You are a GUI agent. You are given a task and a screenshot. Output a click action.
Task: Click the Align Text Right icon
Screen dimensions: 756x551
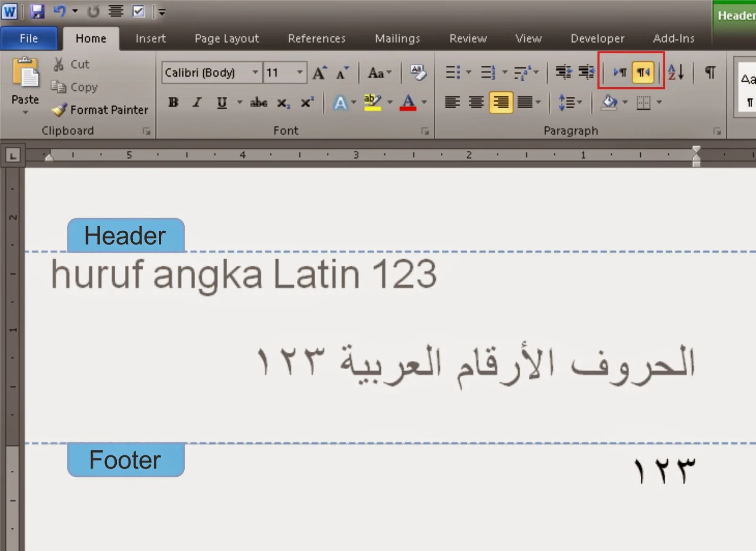point(501,102)
